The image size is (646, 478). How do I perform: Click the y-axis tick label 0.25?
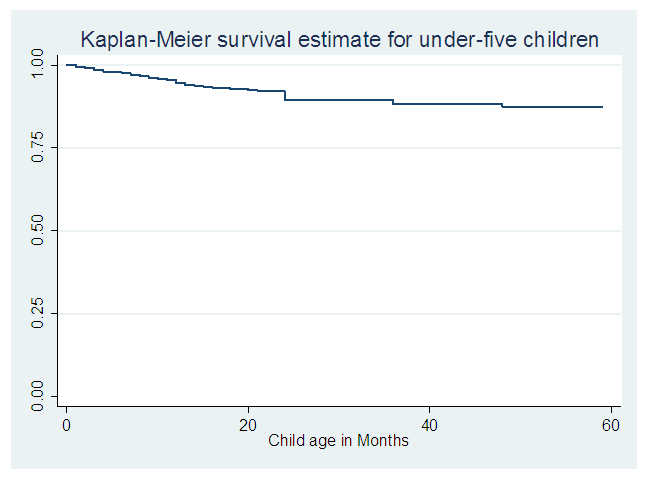(x=39, y=314)
